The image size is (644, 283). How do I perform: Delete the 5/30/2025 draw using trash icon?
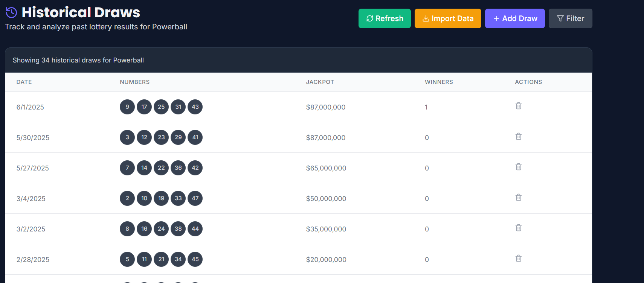[519, 136]
